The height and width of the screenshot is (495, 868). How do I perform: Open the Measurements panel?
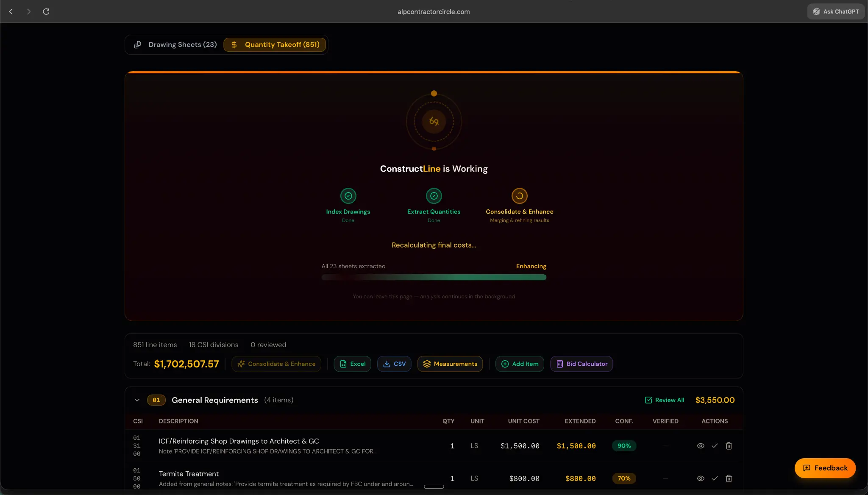coord(450,364)
